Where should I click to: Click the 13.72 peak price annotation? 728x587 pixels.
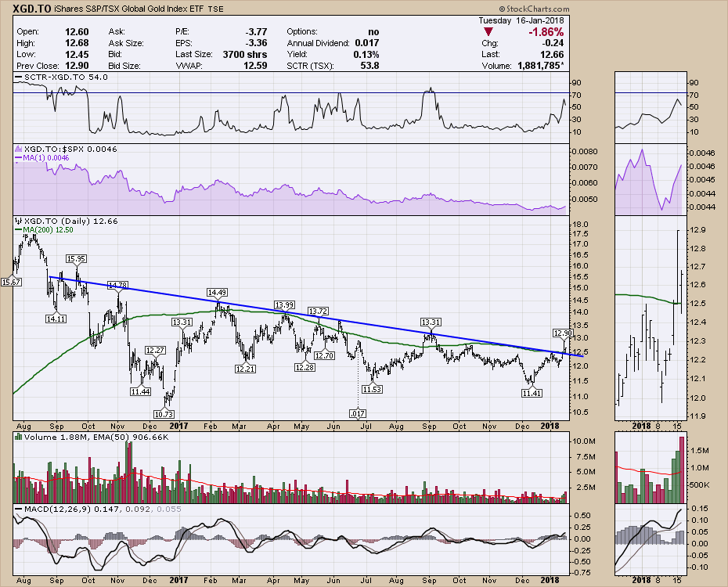[318, 311]
